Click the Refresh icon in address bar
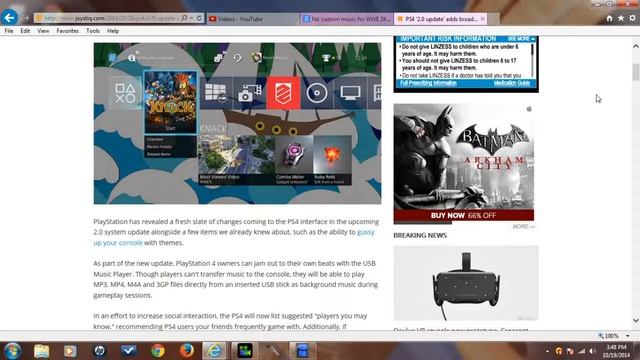Screen dimensions: 640x360 point(199,18)
